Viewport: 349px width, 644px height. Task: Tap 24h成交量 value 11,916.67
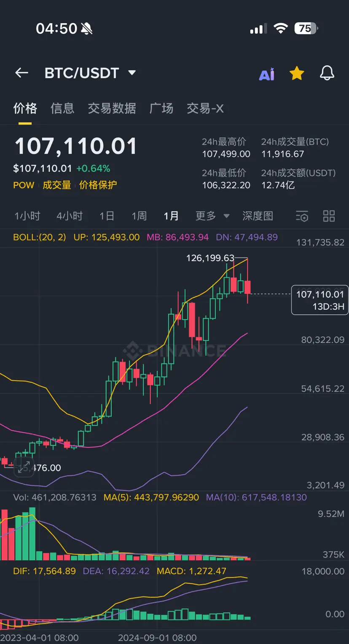pyautogui.click(x=282, y=154)
